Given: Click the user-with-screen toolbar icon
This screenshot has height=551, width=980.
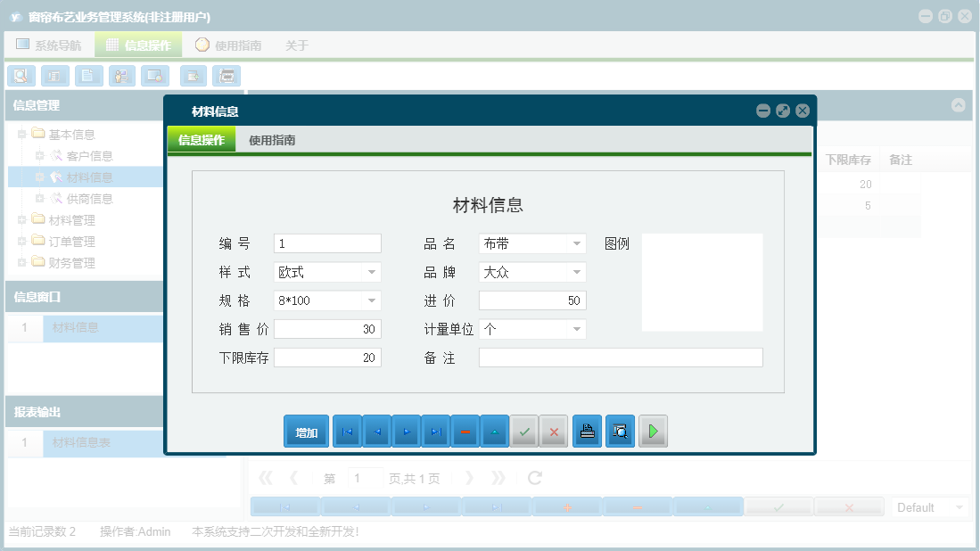Looking at the screenshot, I should point(122,76).
